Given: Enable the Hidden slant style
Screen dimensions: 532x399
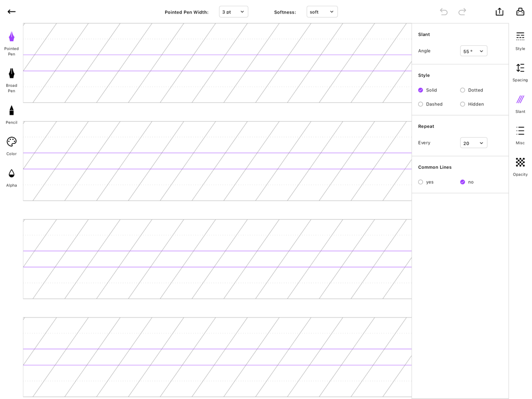Looking at the screenshot, I should pos(462,104).
